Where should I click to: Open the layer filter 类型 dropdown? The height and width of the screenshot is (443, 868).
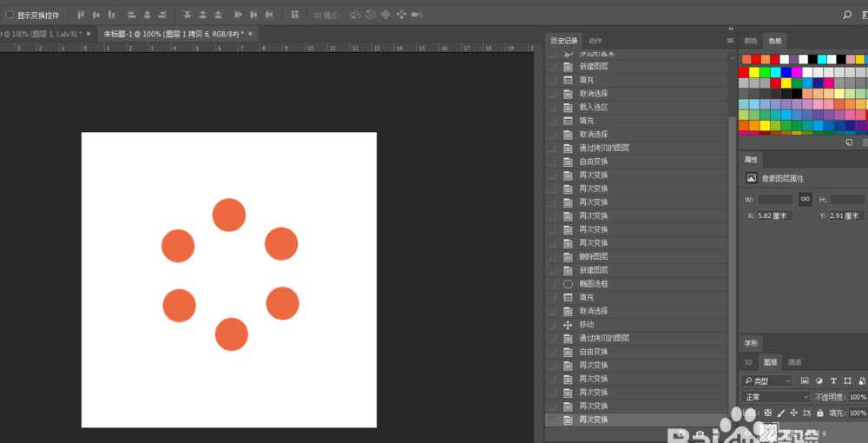767,380
